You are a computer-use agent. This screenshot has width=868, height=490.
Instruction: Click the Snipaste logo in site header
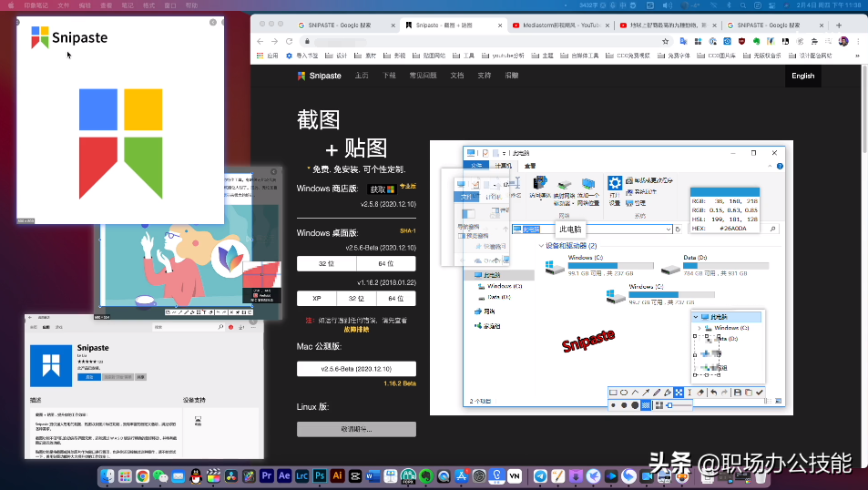(x=320, y=76)
